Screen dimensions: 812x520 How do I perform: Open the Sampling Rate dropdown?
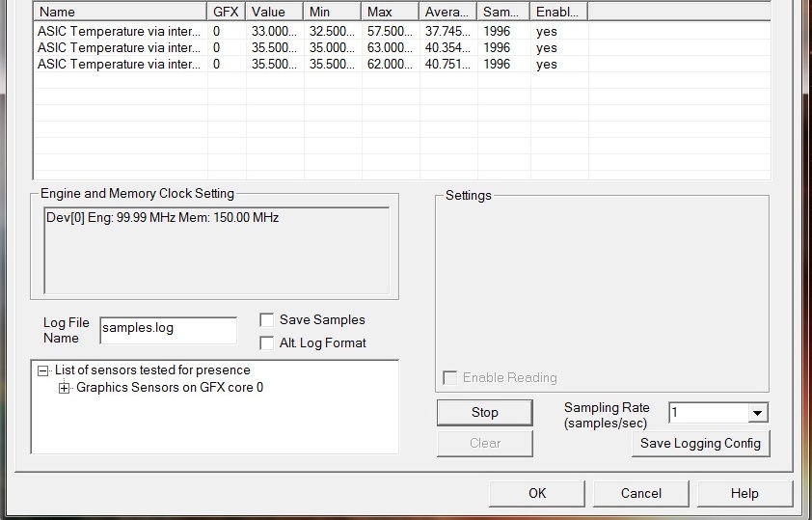[x=757, y=413]
